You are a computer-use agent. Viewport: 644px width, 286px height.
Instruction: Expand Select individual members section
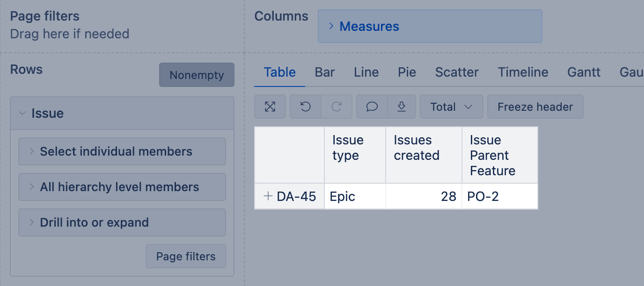click(x=122, y=151)
